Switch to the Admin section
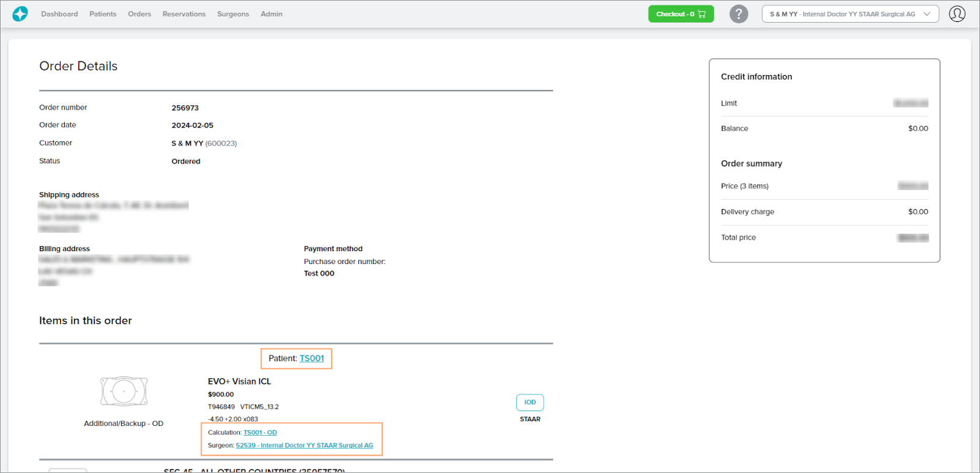980x473 pixels. (272, 14)
